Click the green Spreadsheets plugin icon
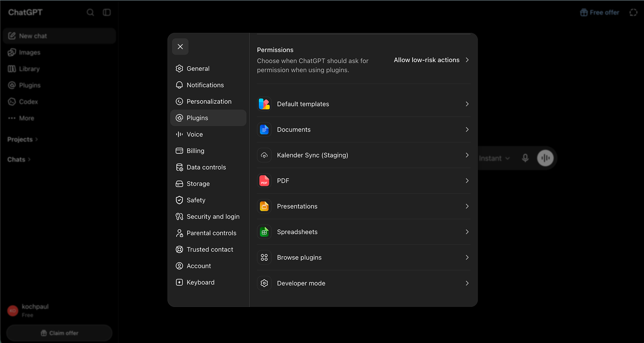This screenshot has height=343, width=644. (264, 232)
